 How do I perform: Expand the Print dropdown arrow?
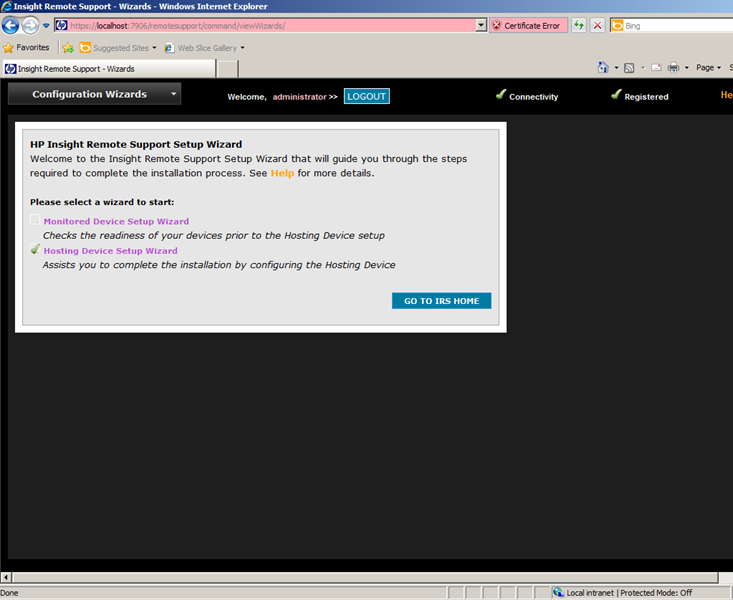point(686,68)
